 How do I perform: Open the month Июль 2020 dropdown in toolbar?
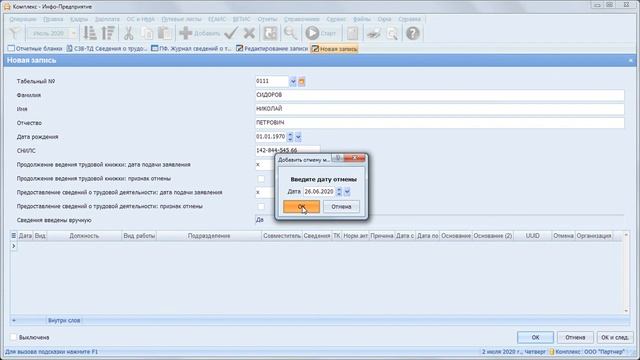[73, 33]
